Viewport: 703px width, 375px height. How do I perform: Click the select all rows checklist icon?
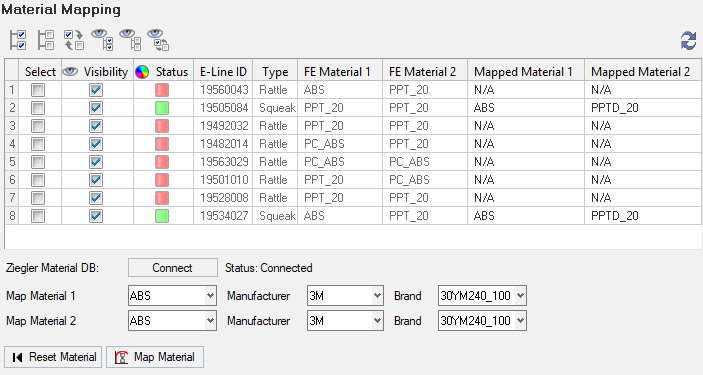pos(18,40)
